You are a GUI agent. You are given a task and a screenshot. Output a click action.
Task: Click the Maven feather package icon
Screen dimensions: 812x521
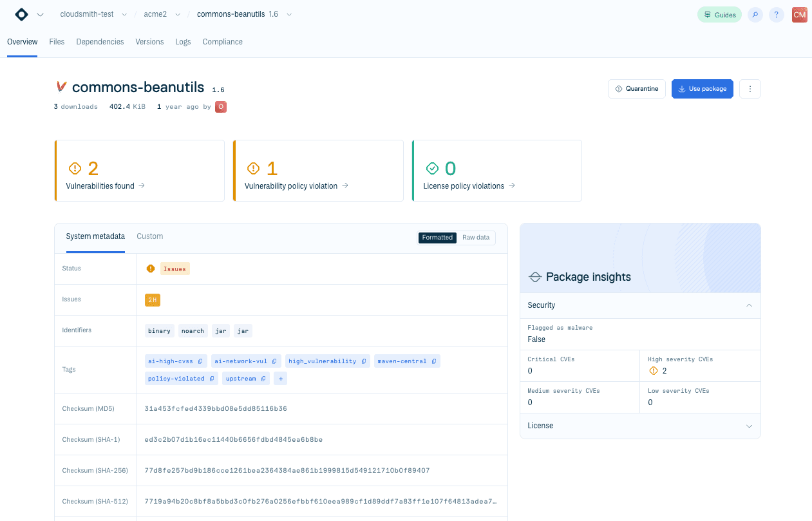[61, 88]
